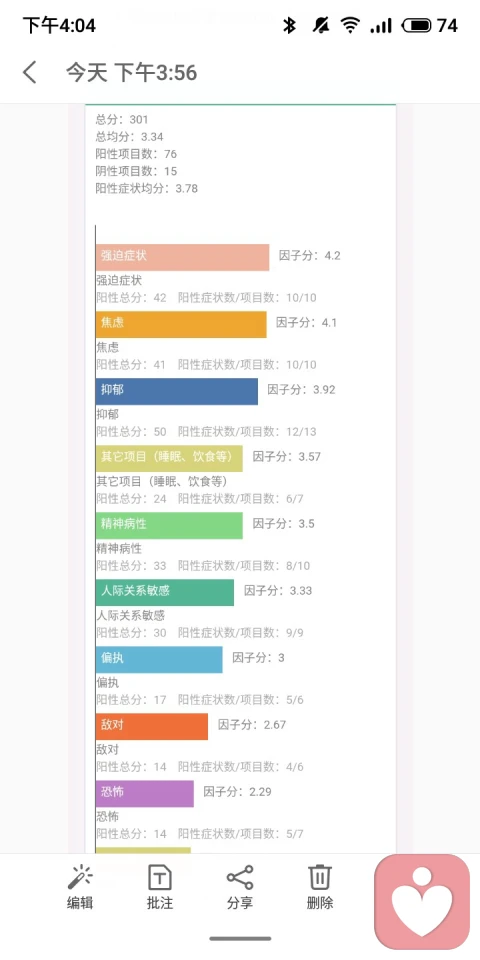Tap the teal 人际关系敏感 bar

pyautogui.click(x=165, y=592)
